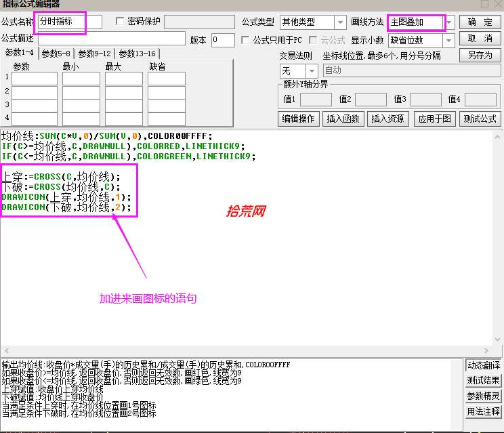Click the 值1 input field

[x=316, y=100]
